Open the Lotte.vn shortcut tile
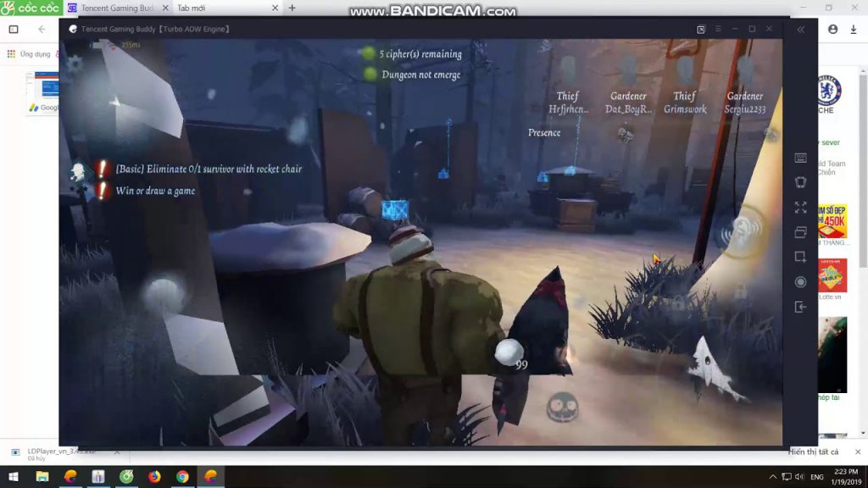Screen dimensions: 868x488 pos(832,279)
